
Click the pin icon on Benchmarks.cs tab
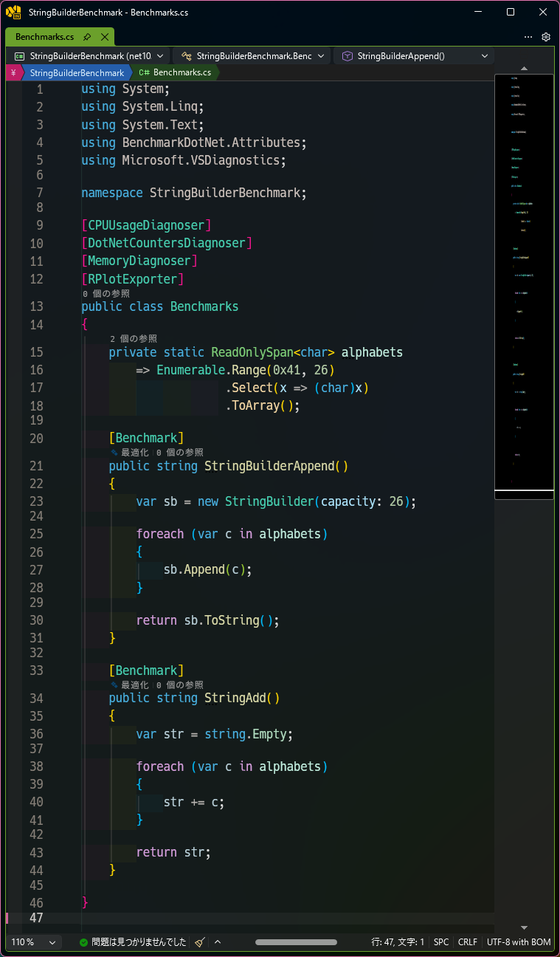pos(87,36)
